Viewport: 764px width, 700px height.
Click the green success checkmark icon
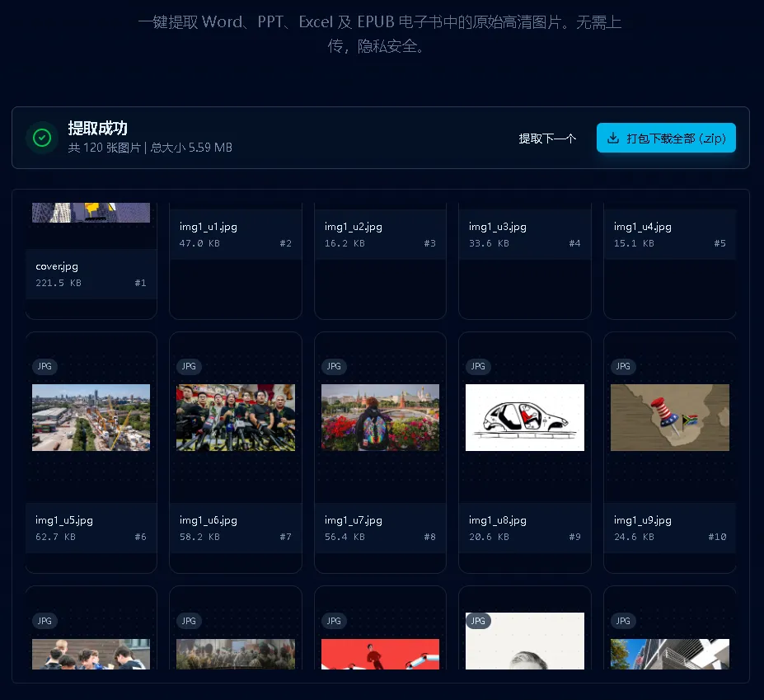tap(42, 138)
